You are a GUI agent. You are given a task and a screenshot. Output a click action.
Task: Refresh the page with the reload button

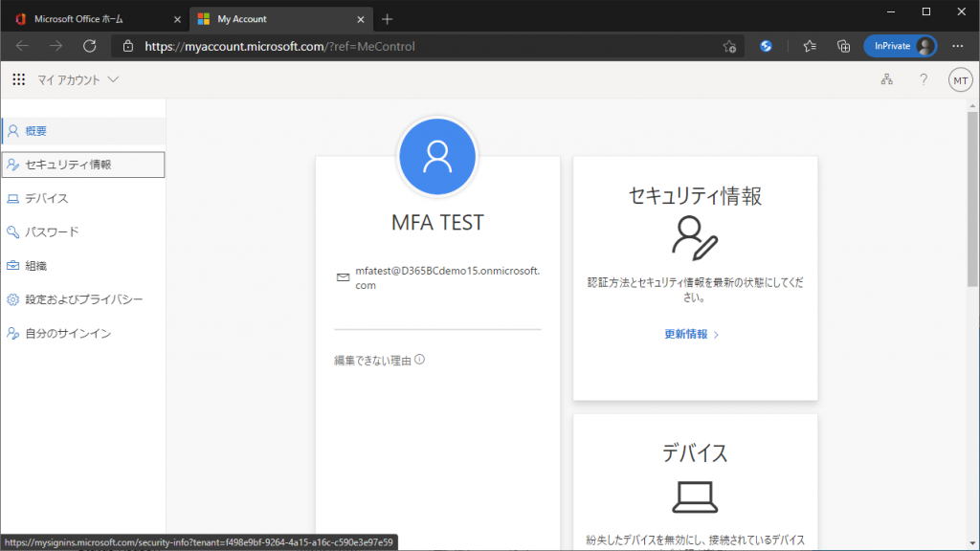coord(89,45)
